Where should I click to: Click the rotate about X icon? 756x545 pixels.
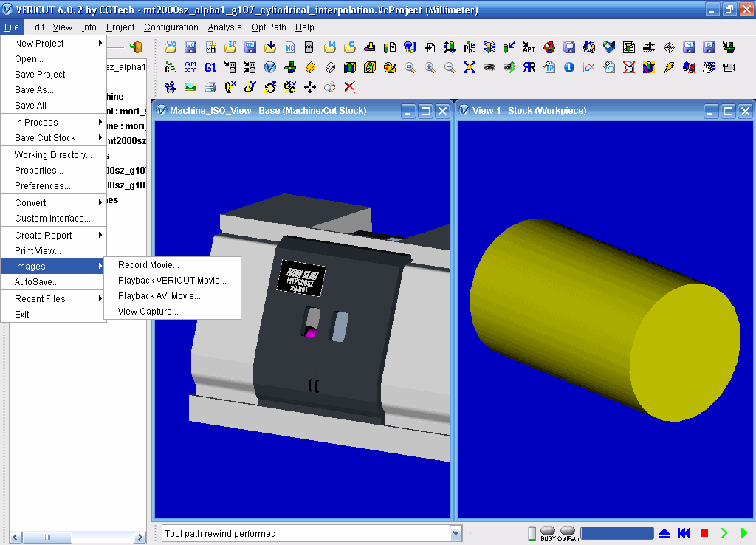[x=230, y=87]
